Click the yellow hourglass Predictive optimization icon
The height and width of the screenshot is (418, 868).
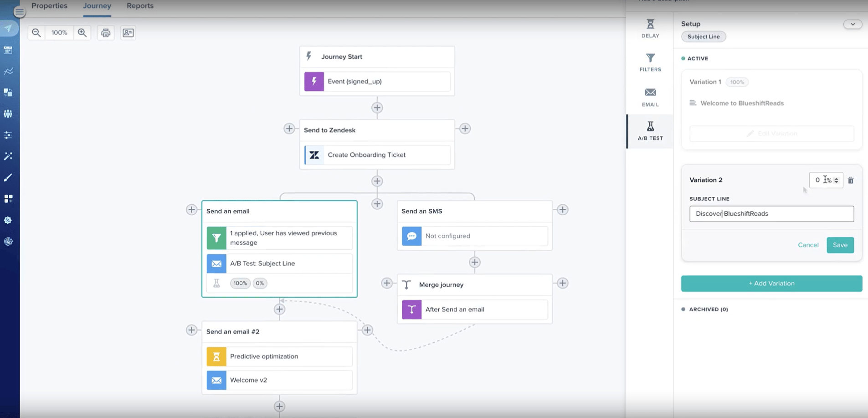coord(216,356)
